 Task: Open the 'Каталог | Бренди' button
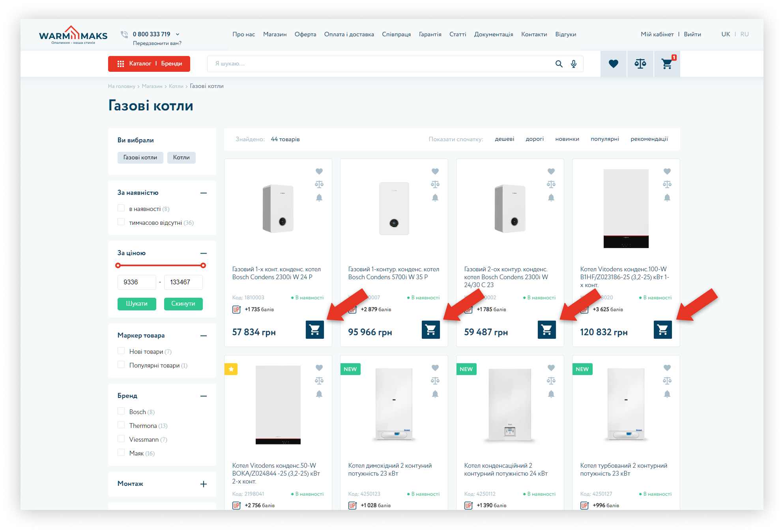pos(149,63)
